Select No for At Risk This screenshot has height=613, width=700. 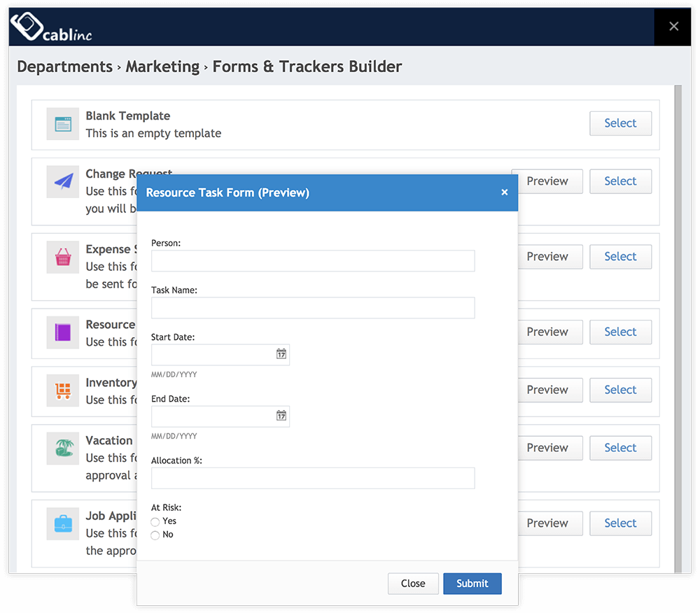pyautogui.click(x=155, y=535)
